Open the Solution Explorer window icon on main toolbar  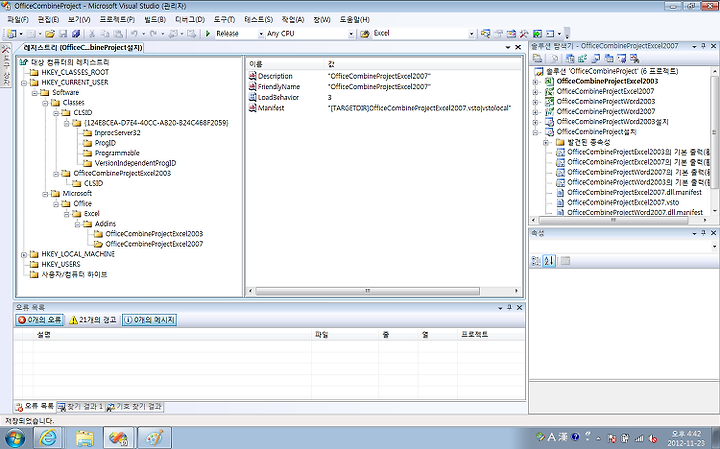(485, 34)
